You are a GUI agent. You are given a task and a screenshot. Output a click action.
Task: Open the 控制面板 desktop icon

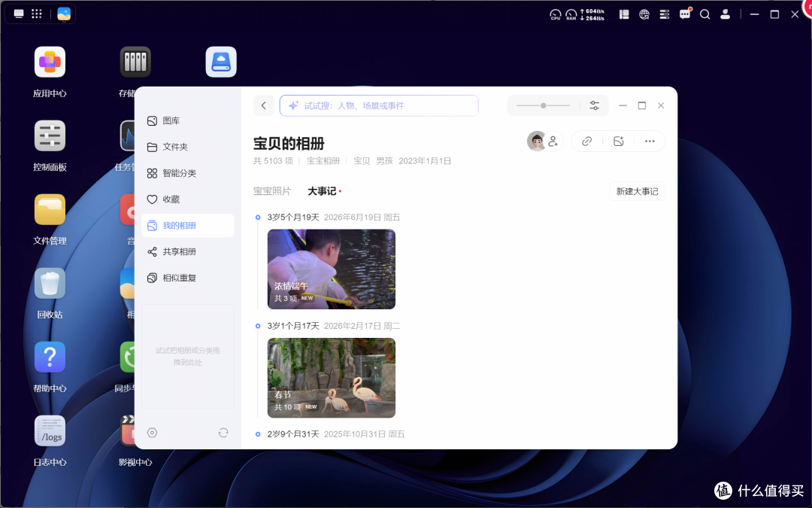(50, 135)
